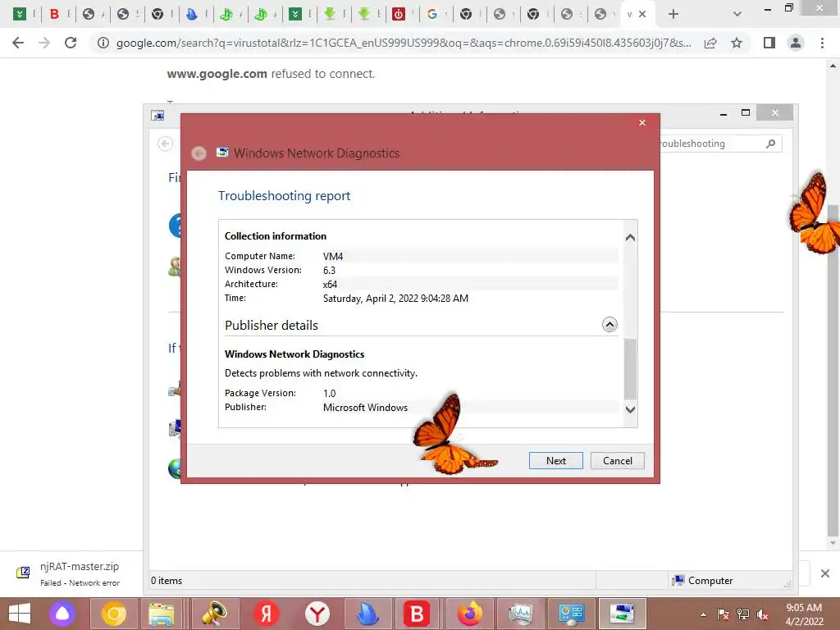Open Chrome tab search chevron
Viewport: 840px width, 630px height.
point(737,14)
